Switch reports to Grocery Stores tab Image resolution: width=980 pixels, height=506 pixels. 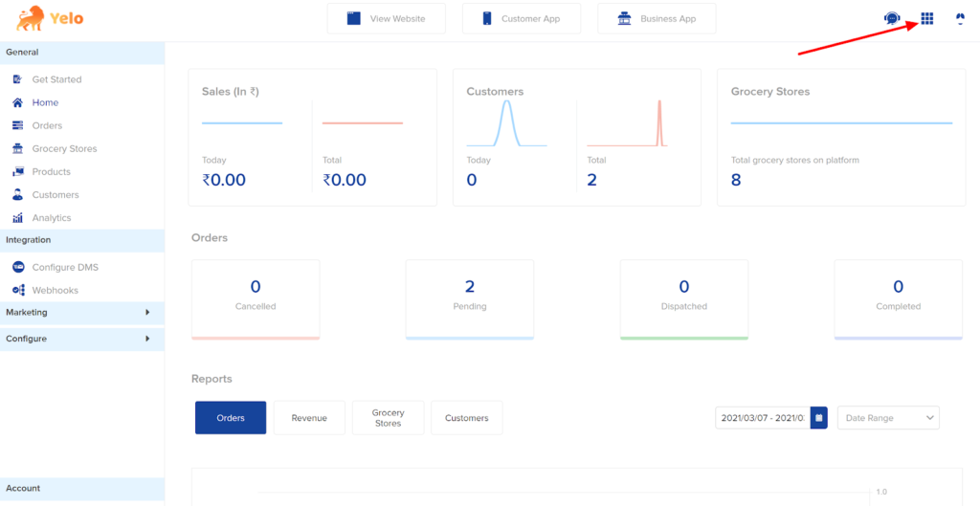[389, 418]
